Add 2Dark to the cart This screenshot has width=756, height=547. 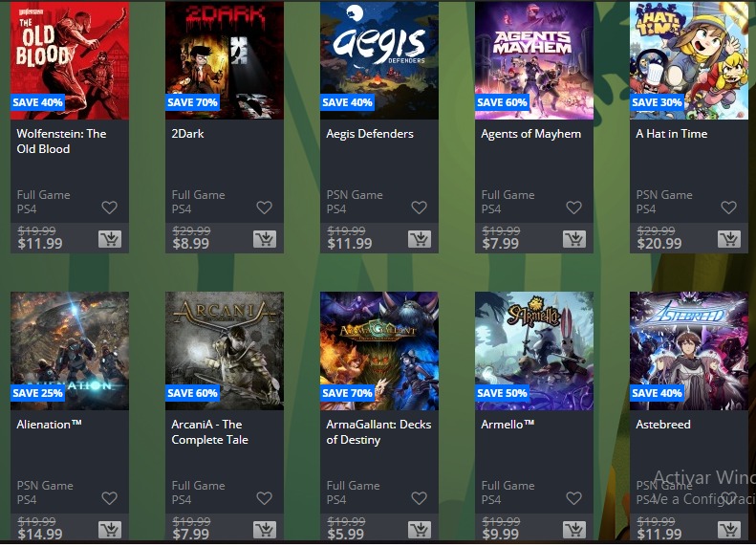tap(265, 239)
